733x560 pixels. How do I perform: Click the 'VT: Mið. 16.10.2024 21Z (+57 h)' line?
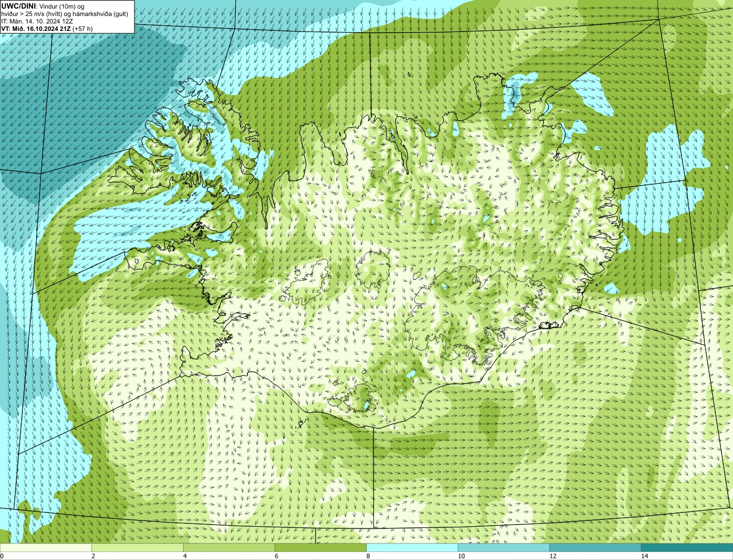(x=47, y=28)
